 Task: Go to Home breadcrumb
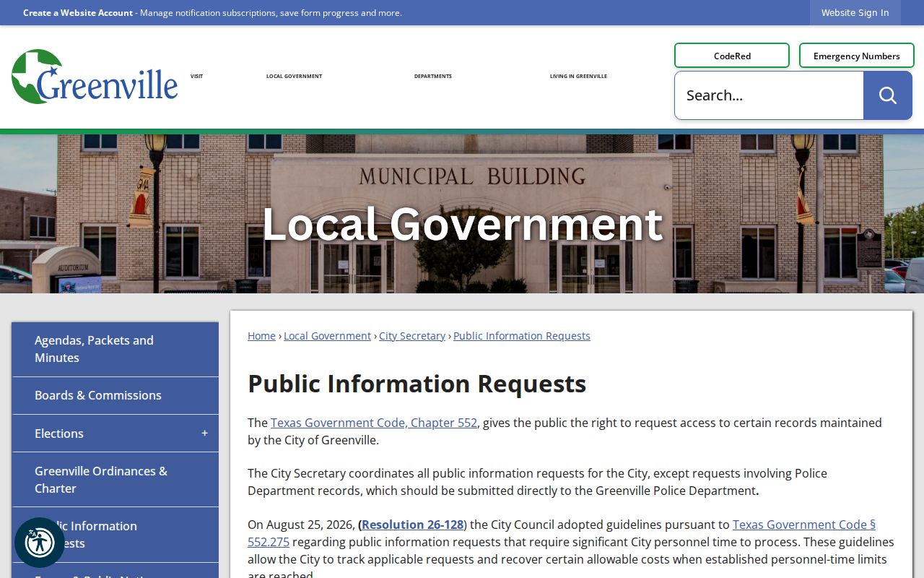click(x=261, y=336)
